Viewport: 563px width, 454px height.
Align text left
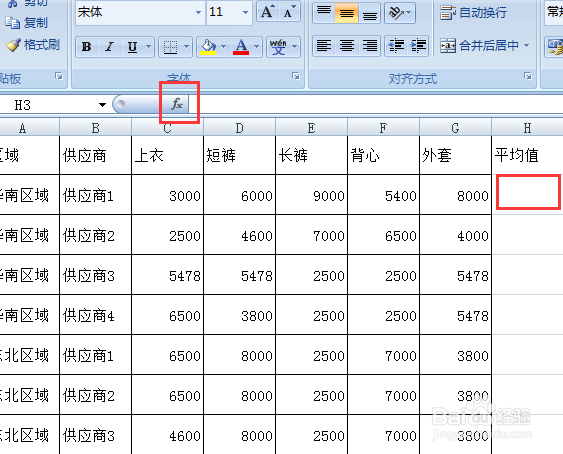click(x=324, y=46)
